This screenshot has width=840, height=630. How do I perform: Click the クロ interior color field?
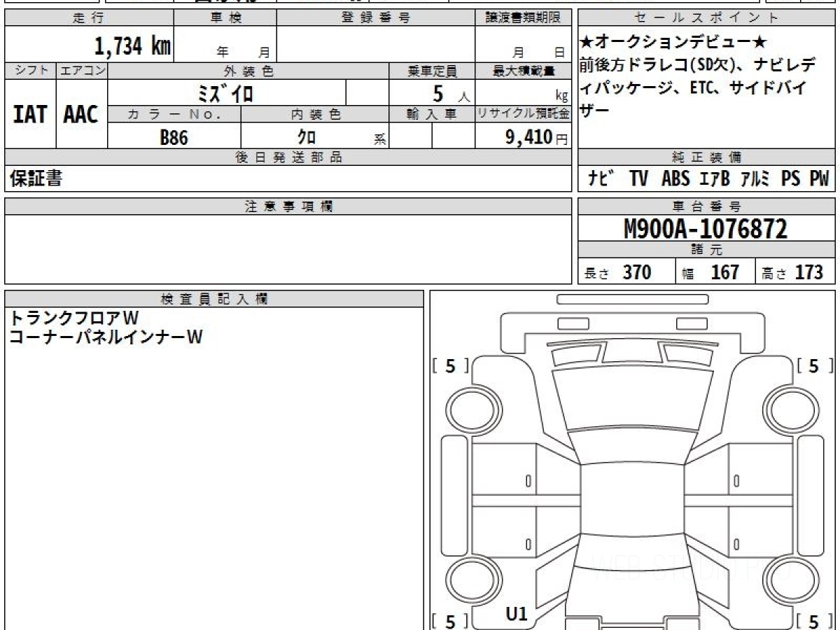pos(314,137)
